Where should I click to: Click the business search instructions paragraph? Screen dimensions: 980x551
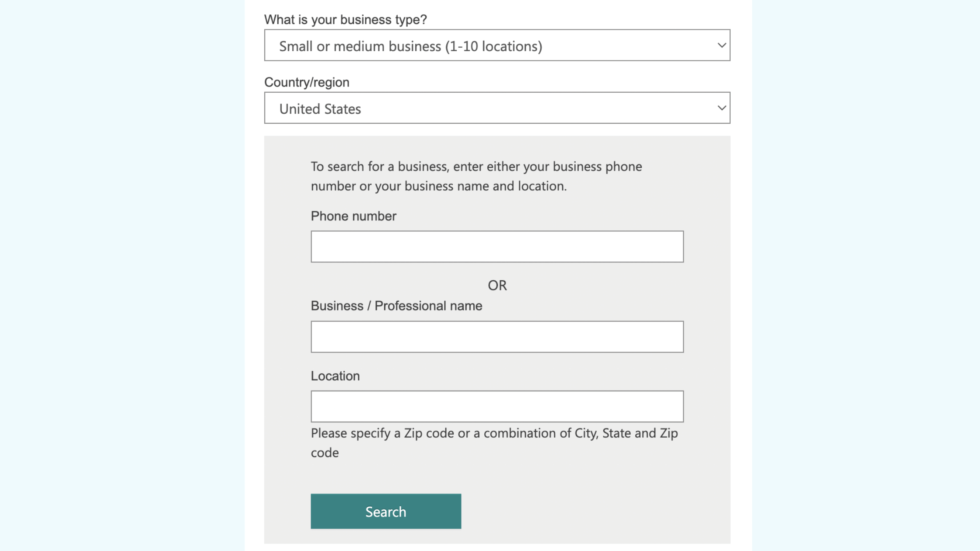(476, 176)
